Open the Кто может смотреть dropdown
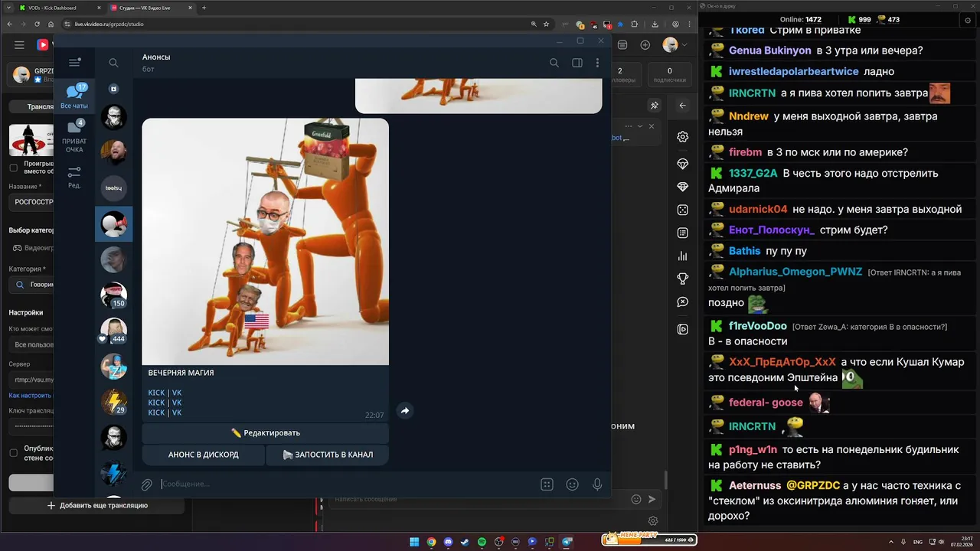980x551 pixels. point(31,344)
